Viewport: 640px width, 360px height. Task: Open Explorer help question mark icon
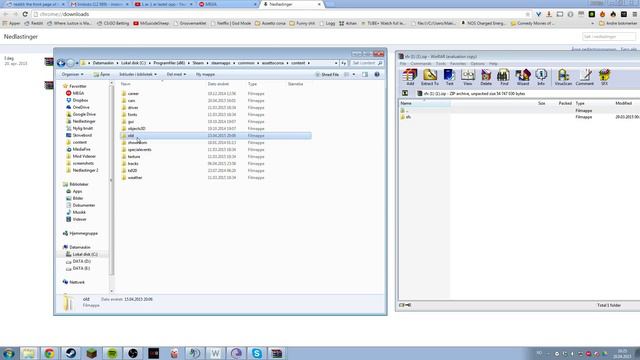tap(377, 74)
